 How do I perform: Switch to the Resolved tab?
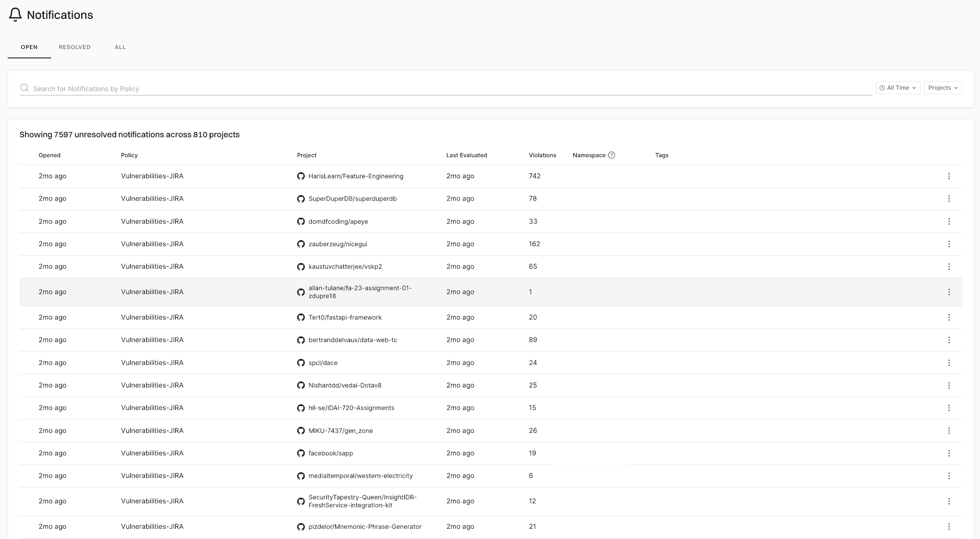pos(75,47)
